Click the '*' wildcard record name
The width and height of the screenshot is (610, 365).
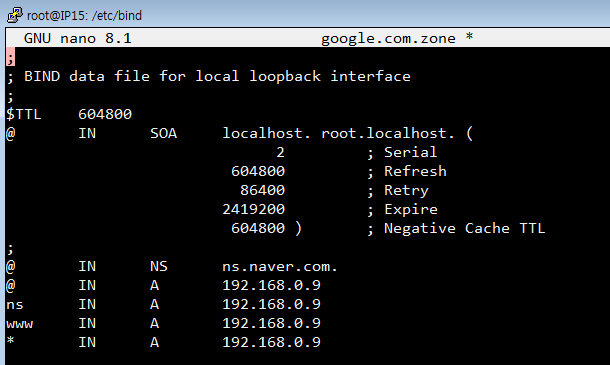tap(11, 341)
